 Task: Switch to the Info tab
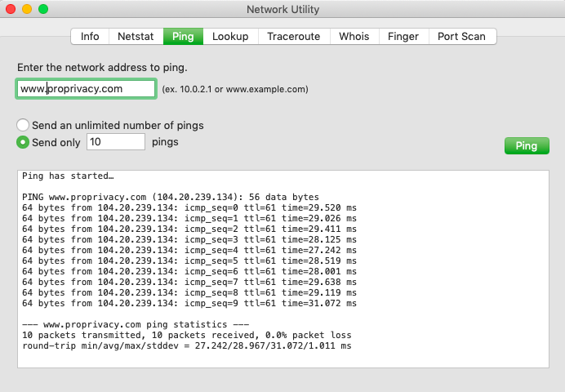pyautogui.click(x=90, y=37)
